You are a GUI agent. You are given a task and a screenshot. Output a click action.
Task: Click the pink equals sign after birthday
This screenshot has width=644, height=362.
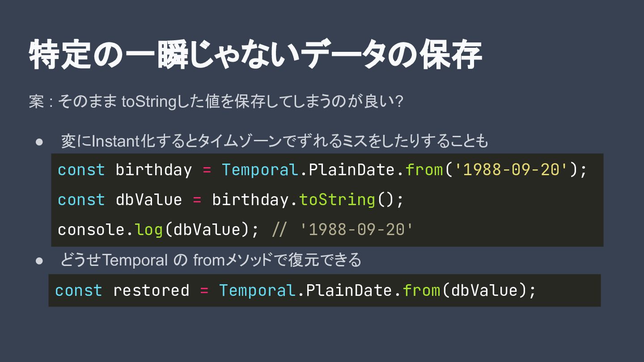click(207, 170)
